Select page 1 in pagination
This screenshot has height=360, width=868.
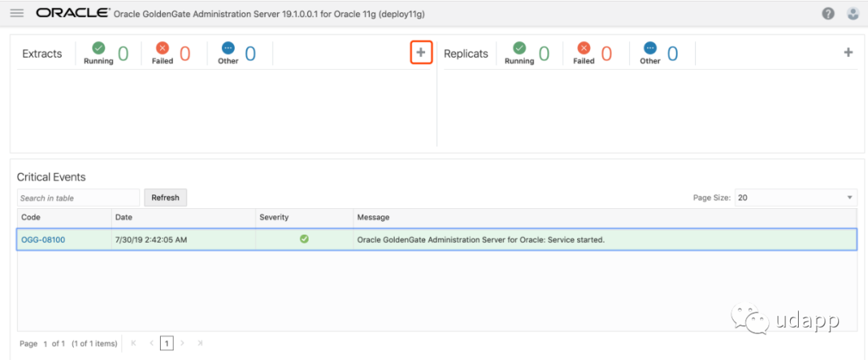pos(166,343)
